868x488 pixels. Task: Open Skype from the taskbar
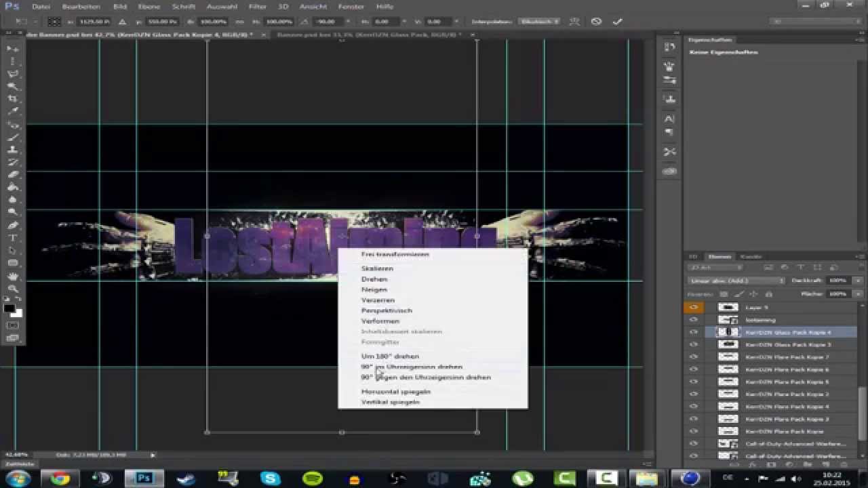tap(271, 479)
